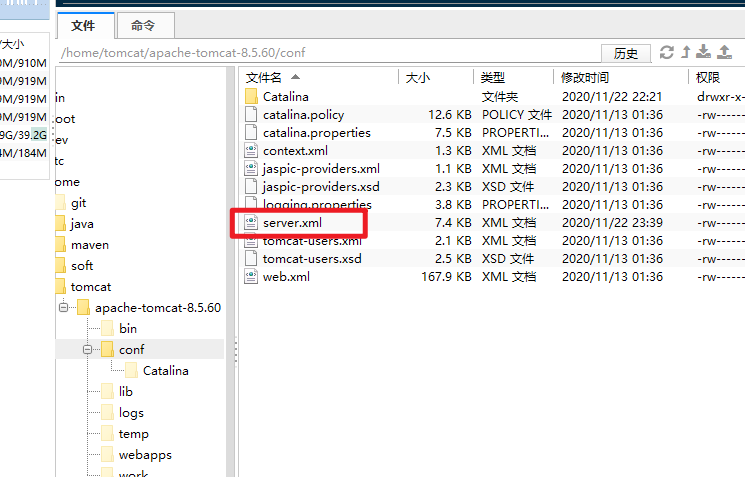Viewport: 745px width, 477px height.
Task: Click the catalina.properties file name
Action: (x=316, y=133)
